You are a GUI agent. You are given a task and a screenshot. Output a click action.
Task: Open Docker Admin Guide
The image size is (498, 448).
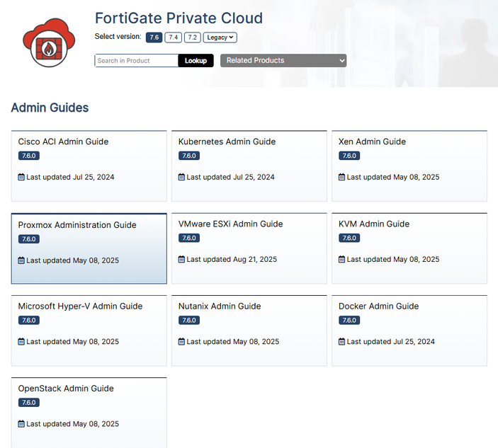click(378, 306)
